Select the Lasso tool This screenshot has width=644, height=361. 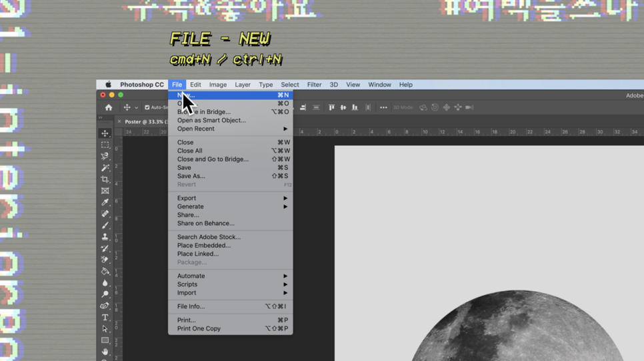point(105,157)
